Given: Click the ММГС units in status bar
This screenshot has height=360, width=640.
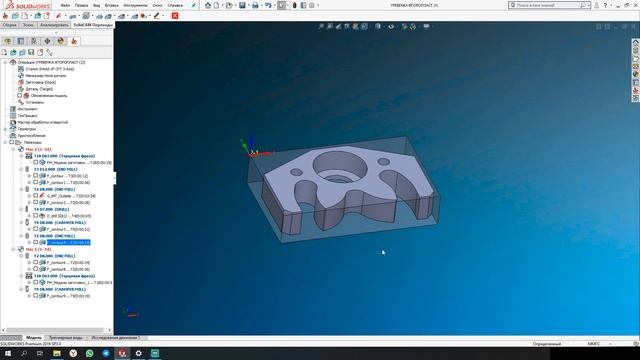Looking at the screenshot, I should click(x=593, y=344).
